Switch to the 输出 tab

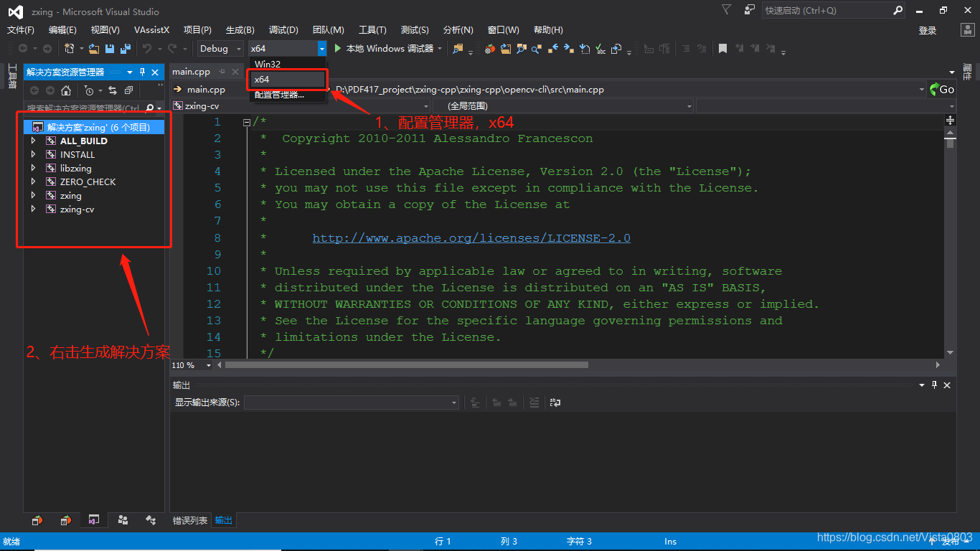(x=224, y=520)
